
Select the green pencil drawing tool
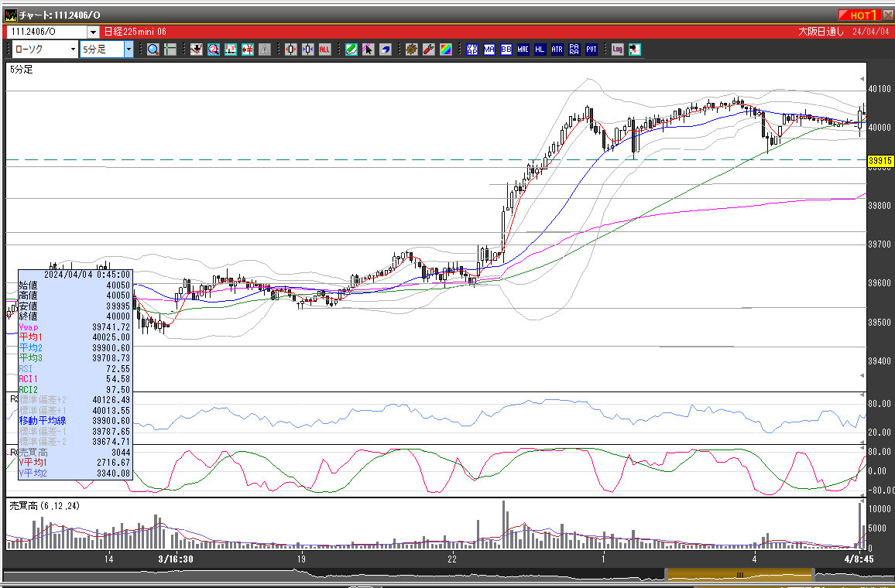coord(351,50)
